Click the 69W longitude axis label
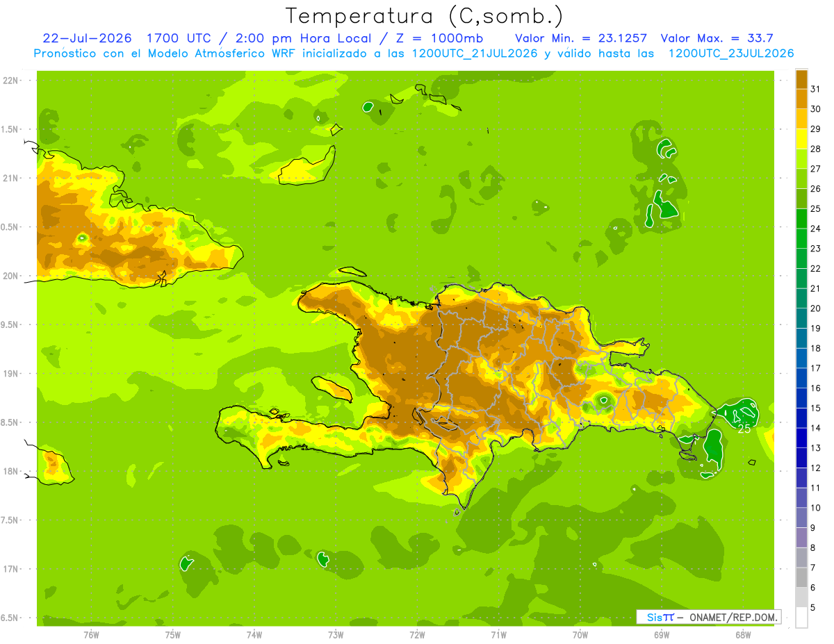Screen dimensions: 834x644 [x=662, y=634]
